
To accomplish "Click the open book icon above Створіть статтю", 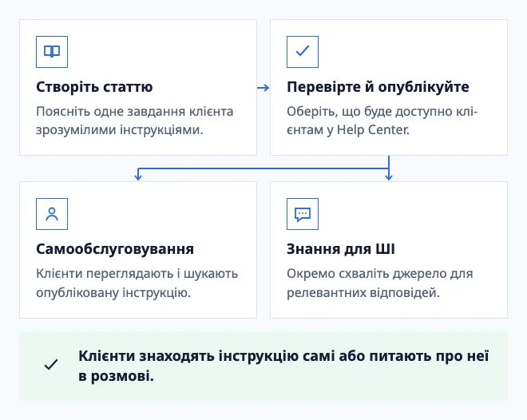I will click(52, 52).
